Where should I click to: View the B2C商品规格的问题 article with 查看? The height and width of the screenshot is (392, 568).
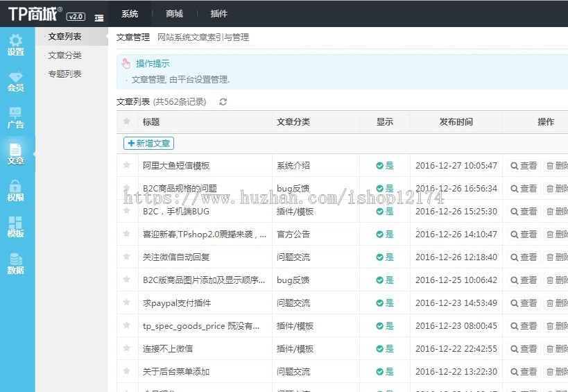coord(524,189)
